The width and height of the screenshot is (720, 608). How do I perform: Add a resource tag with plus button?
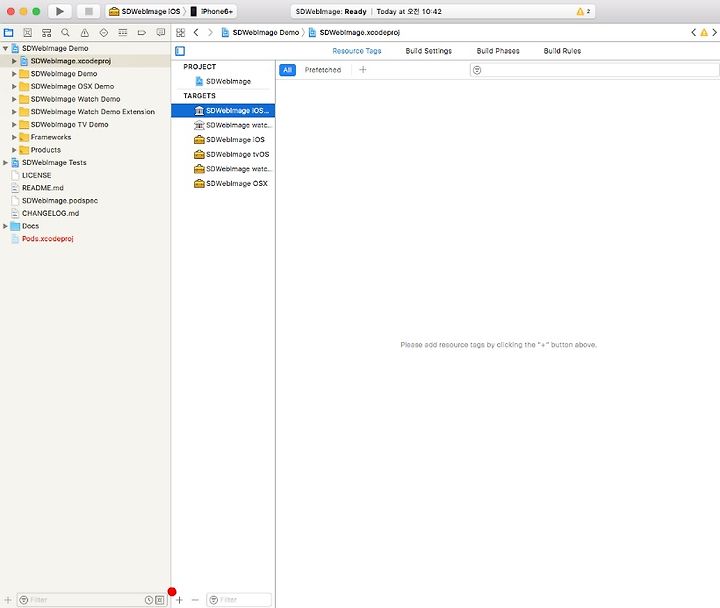coord(363,70)
